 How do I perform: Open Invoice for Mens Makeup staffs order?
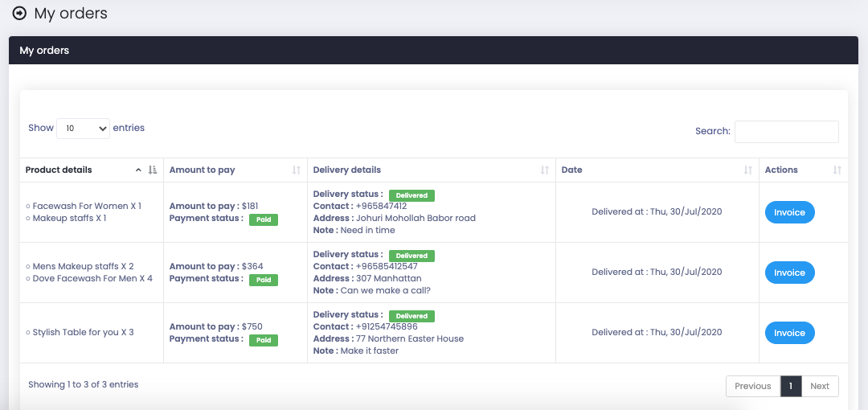point(789,273)
